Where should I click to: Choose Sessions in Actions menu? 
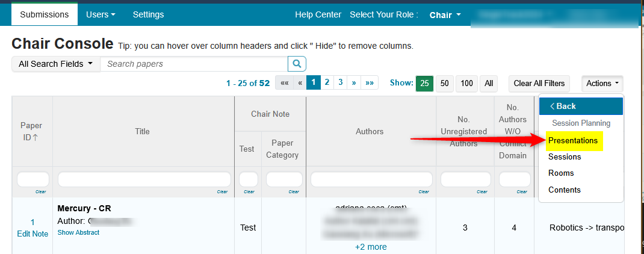565,156
